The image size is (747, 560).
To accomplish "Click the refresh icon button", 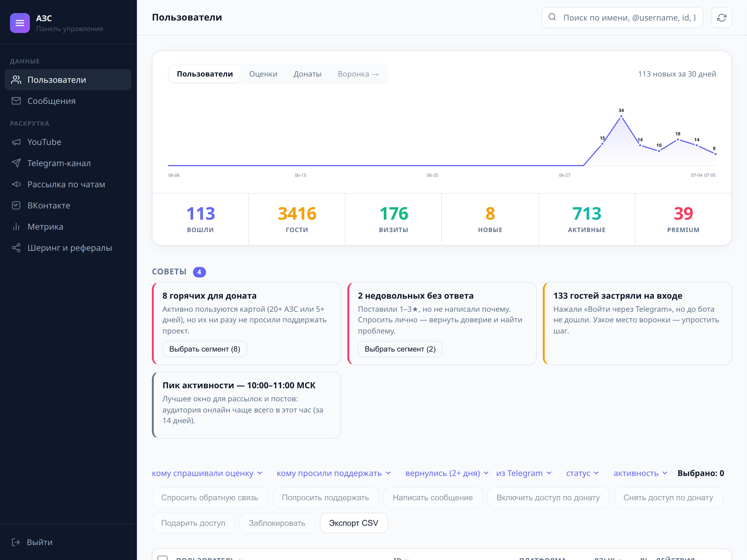I will [x=721, y=17].
